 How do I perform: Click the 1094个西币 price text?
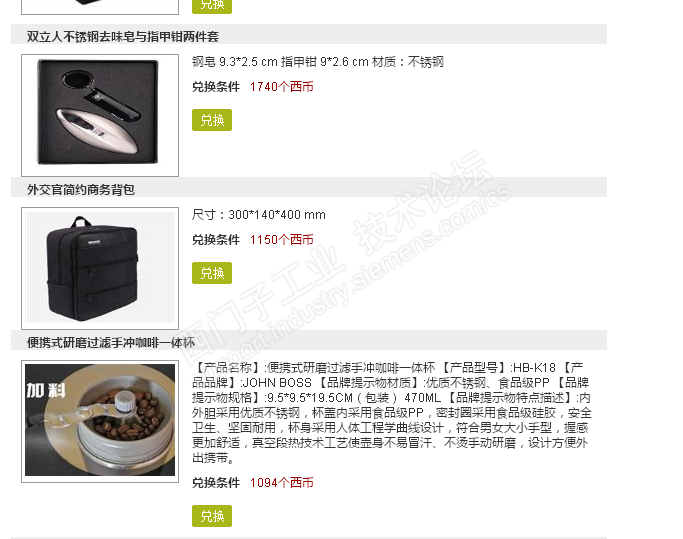281,483
